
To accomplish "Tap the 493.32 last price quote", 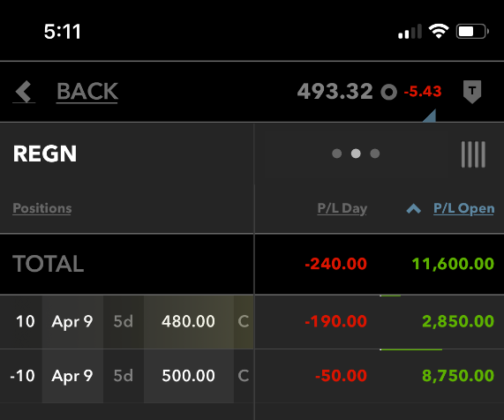I will coord(335,92).
